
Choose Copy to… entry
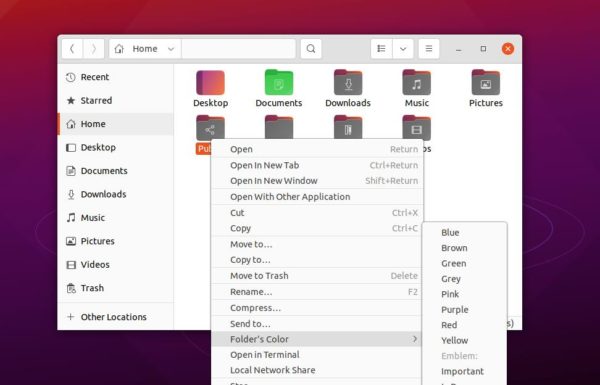click(x=317, y=260)
